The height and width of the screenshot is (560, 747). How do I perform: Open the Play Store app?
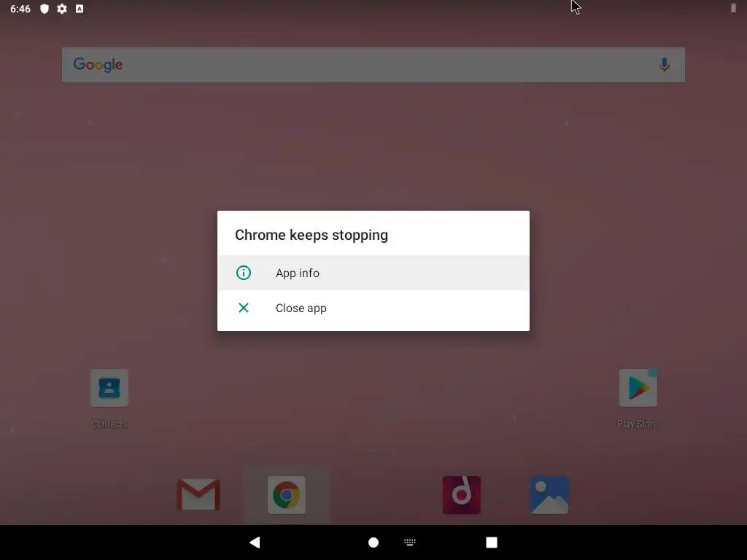(x=638, y=388)
